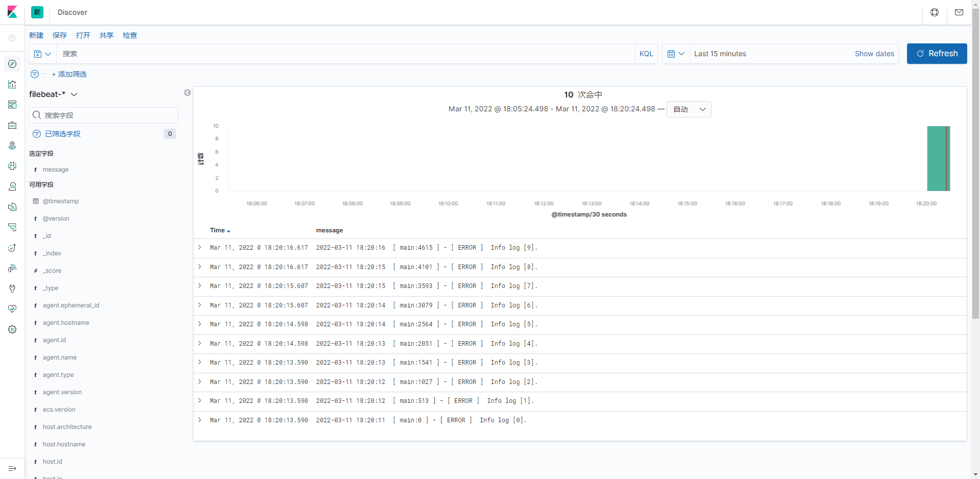Select the agent.ephemeral_id field

pos(71,305)
